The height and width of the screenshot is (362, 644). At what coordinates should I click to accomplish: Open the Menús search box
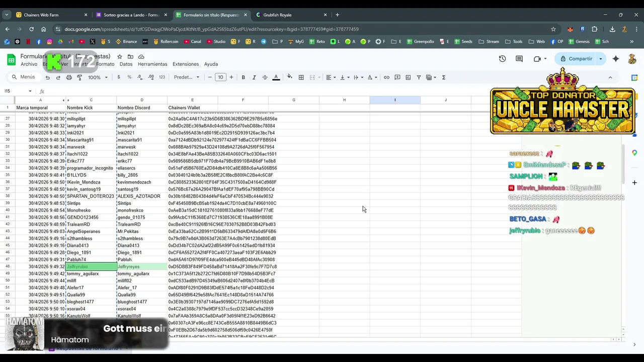pyautogui.click(x=24, y=77)
